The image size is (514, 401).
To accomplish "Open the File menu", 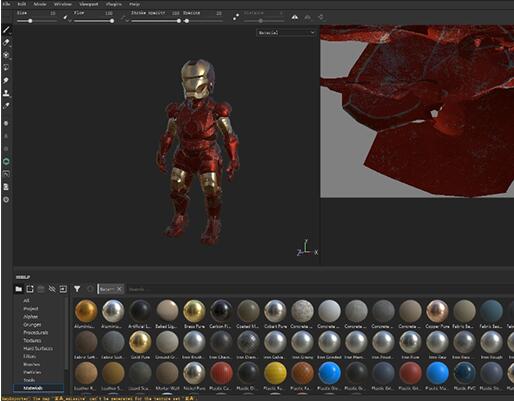I will (6, 4).
